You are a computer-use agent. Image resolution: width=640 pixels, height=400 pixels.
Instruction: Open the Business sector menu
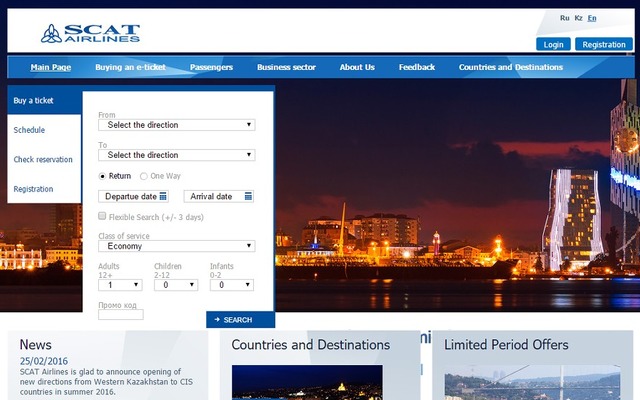pos(287,67)
